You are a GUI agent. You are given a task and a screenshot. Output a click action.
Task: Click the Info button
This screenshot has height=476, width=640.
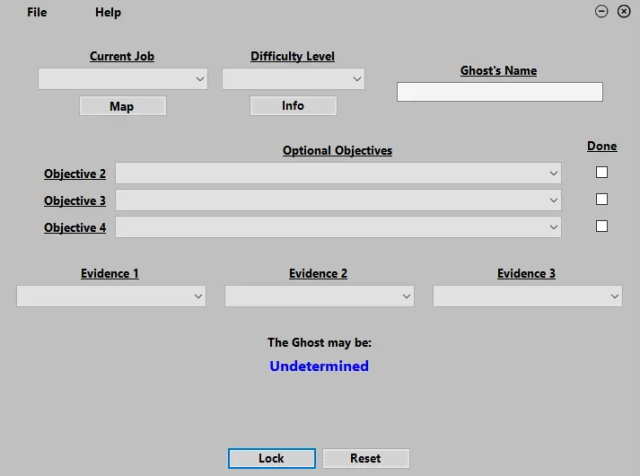pos(293,105)
